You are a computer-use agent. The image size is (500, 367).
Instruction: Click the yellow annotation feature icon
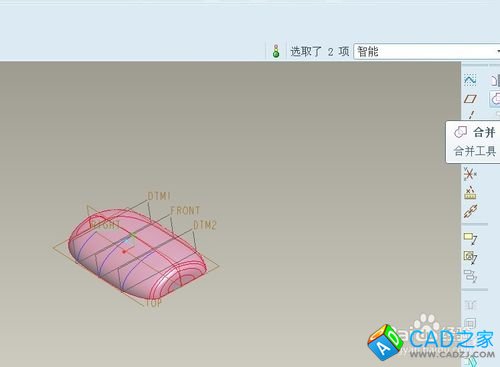470,238
